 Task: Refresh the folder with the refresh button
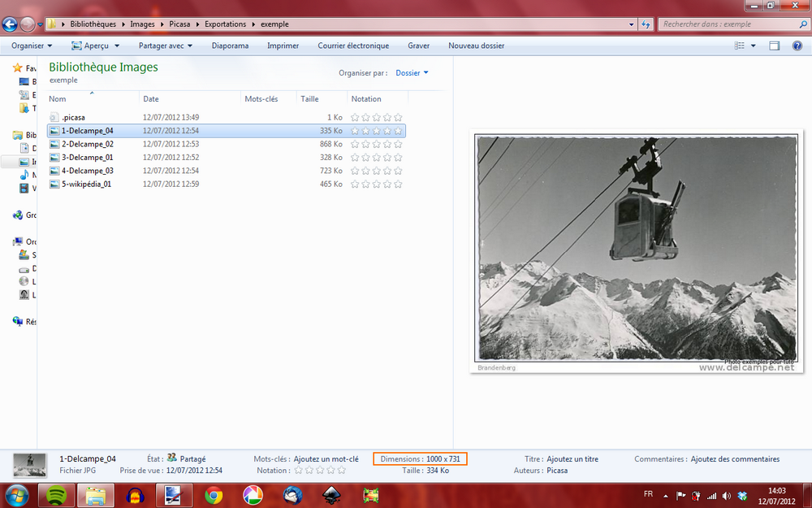646,24
